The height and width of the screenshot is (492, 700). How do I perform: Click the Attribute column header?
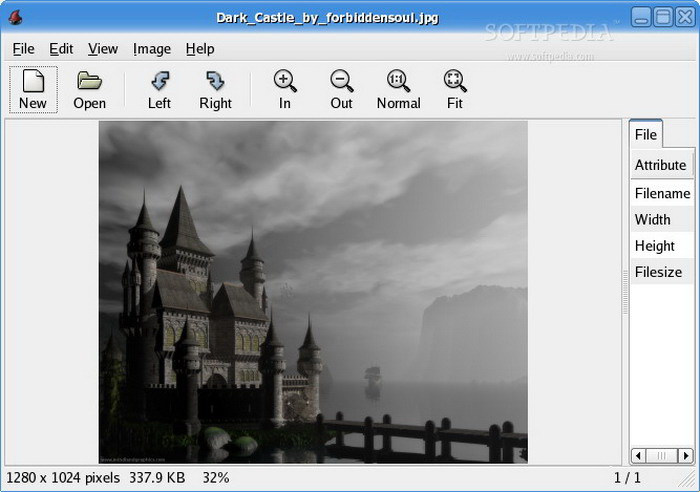[661, 165]
